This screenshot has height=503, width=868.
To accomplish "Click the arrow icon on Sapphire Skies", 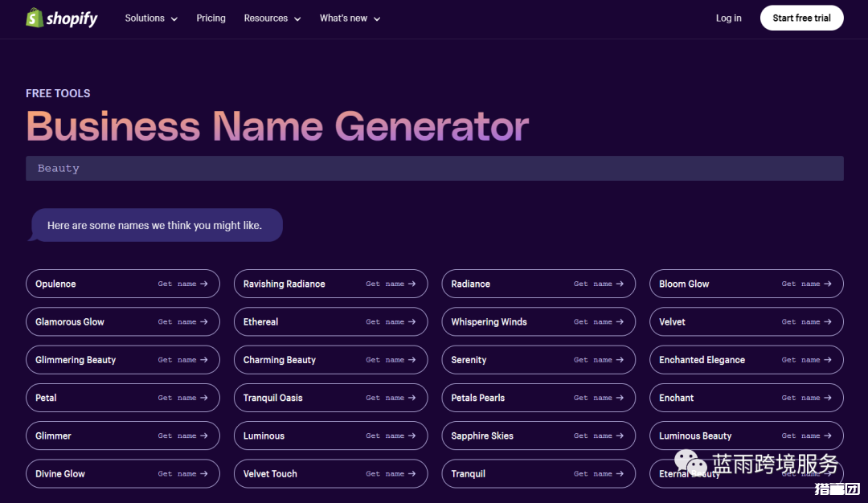I will click(x=620, y=436).
